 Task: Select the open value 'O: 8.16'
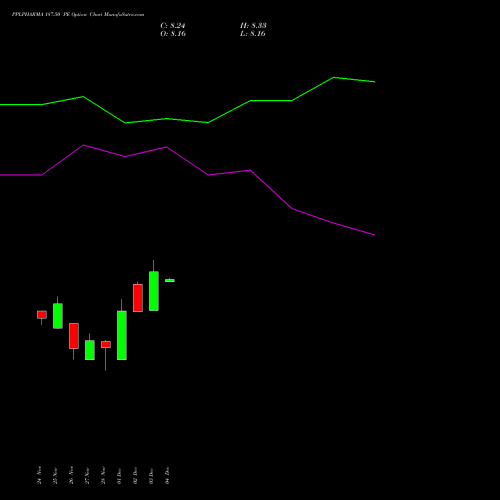point(173,34)
